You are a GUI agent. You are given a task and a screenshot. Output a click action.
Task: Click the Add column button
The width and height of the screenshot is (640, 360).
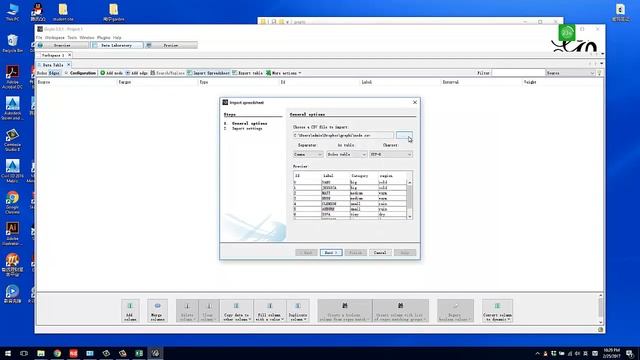click(x=130, y=310)
